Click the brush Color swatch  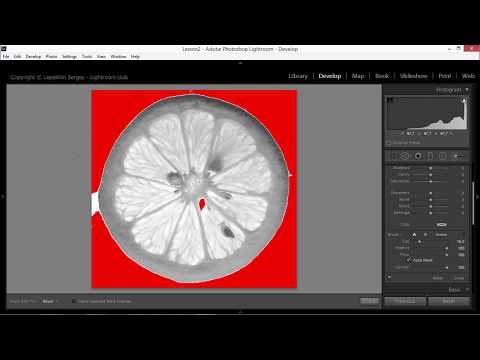tap(442, 225)
